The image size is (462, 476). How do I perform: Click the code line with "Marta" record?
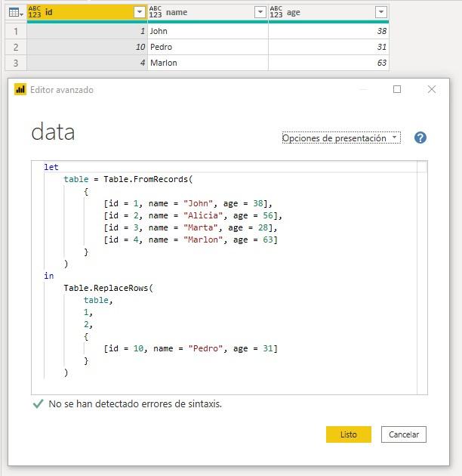pos(190,227)
